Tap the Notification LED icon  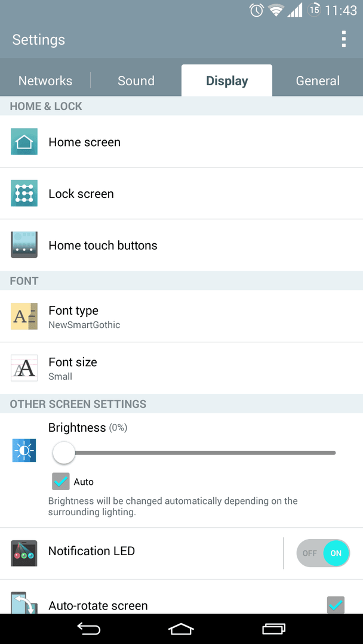tap(24, 553)
